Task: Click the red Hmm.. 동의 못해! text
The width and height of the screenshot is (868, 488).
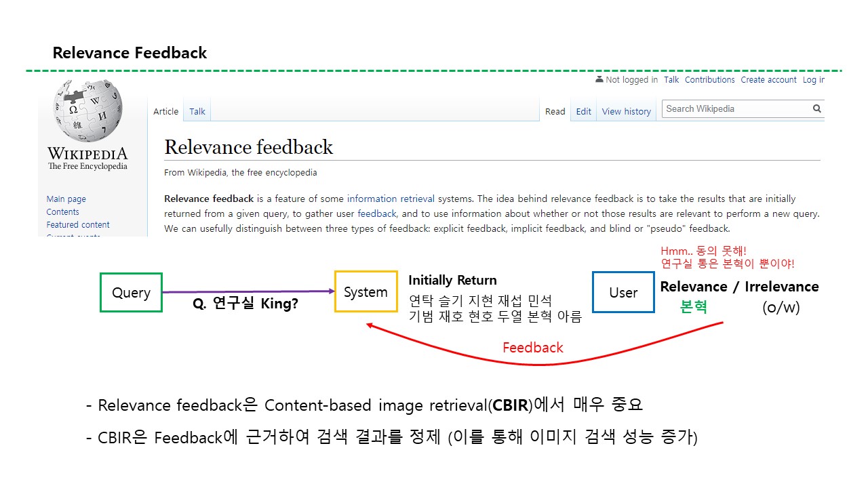Action: pos(703,251)
